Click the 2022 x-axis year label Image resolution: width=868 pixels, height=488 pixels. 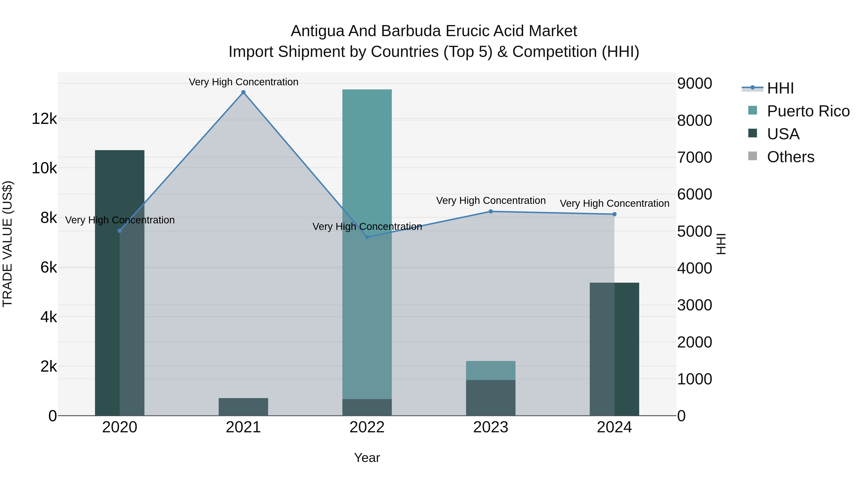tap(367, 427)
